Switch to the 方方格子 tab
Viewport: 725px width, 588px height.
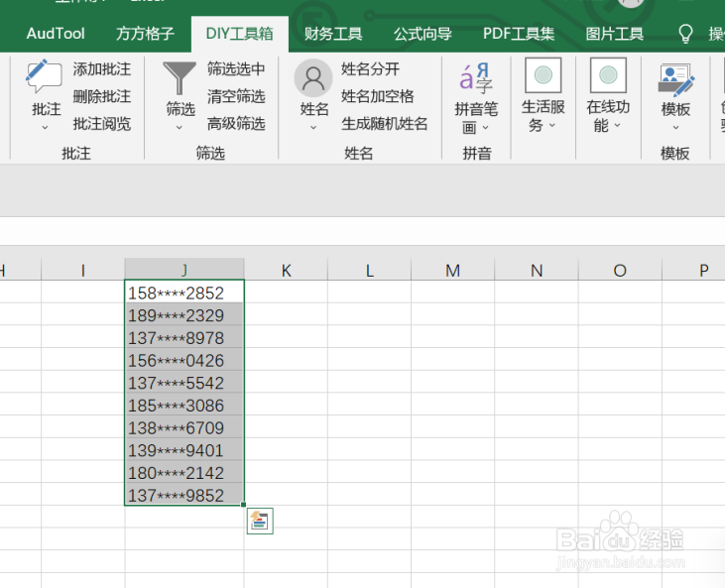pos(145,34)
